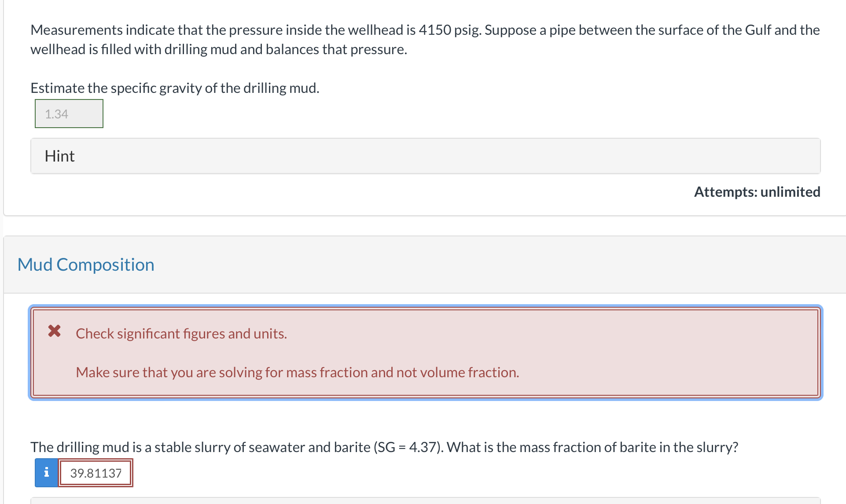This screenshot has width=846, height=504.
Task: Click the gray Mud Composition header bar background
Action: (x=484, y=265)
